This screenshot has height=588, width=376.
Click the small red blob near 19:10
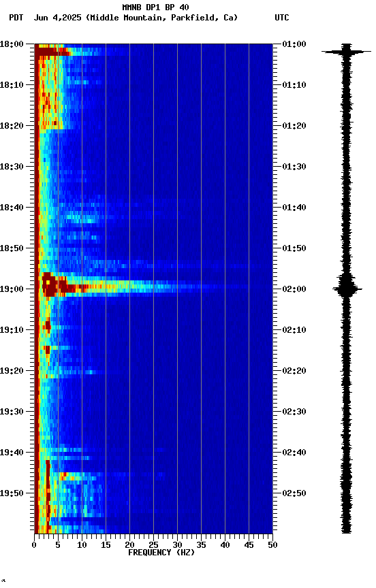(x=48, y=325)
